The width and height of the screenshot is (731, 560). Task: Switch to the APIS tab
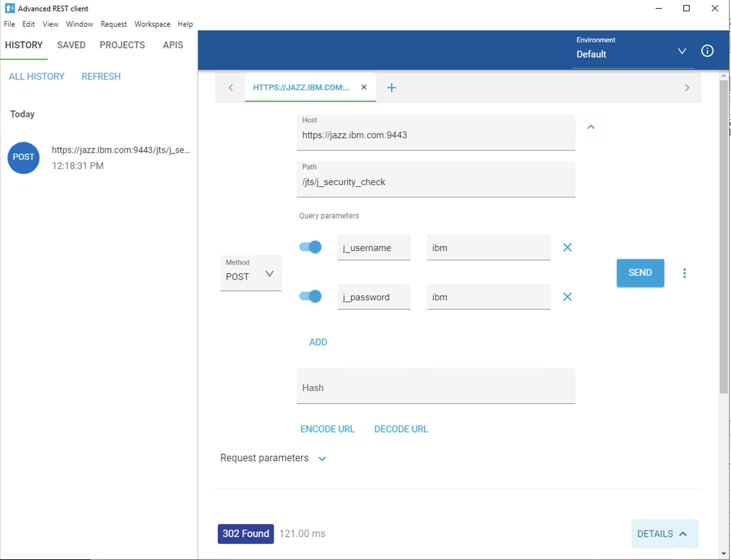click(173, 45)
